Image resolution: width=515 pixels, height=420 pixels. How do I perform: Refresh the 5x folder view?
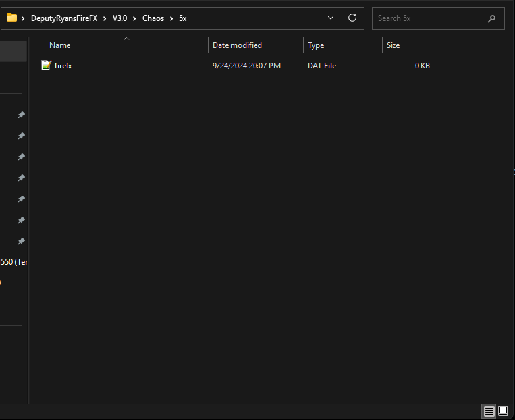[x=352, y=18]
